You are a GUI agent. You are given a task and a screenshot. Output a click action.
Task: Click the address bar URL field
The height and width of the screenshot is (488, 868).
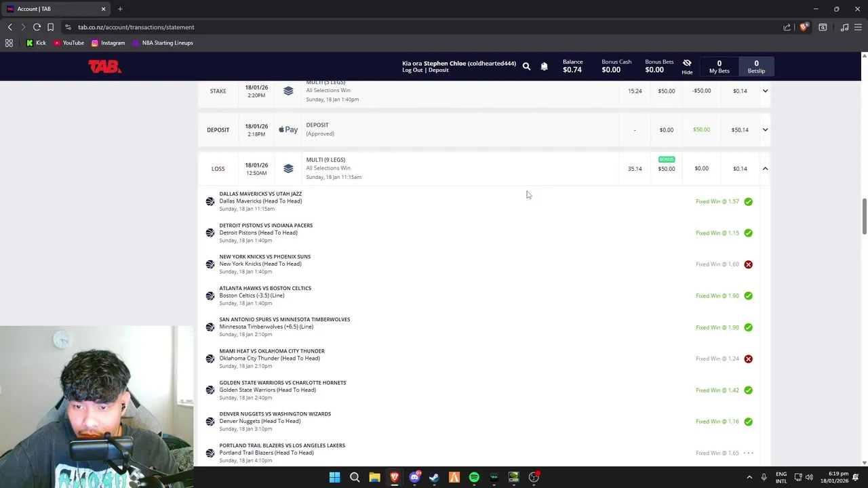(420, 27)
